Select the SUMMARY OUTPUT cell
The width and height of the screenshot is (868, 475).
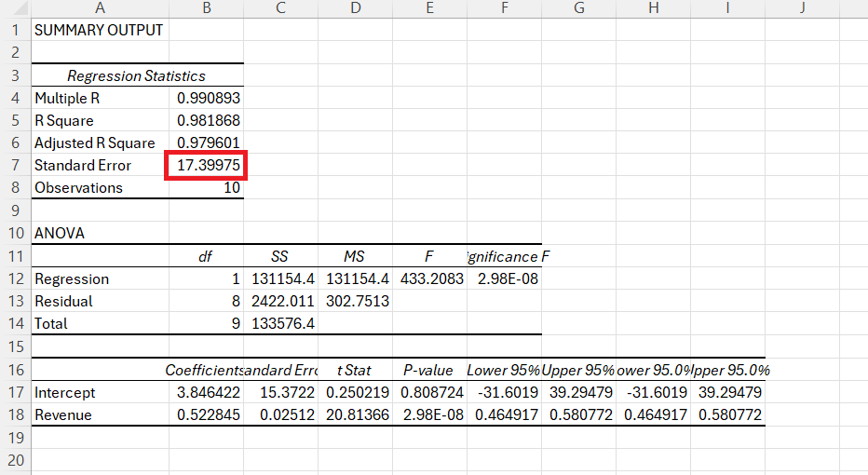pyautogui.click(x=100, y=30)
